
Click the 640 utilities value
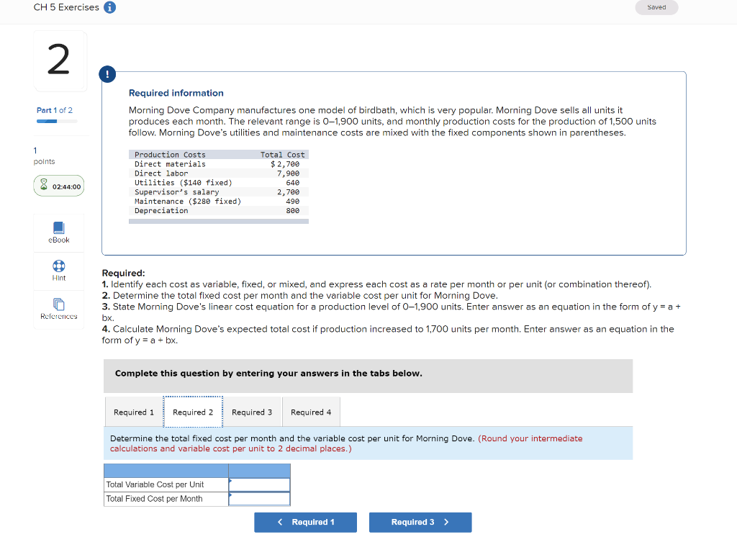292,183
